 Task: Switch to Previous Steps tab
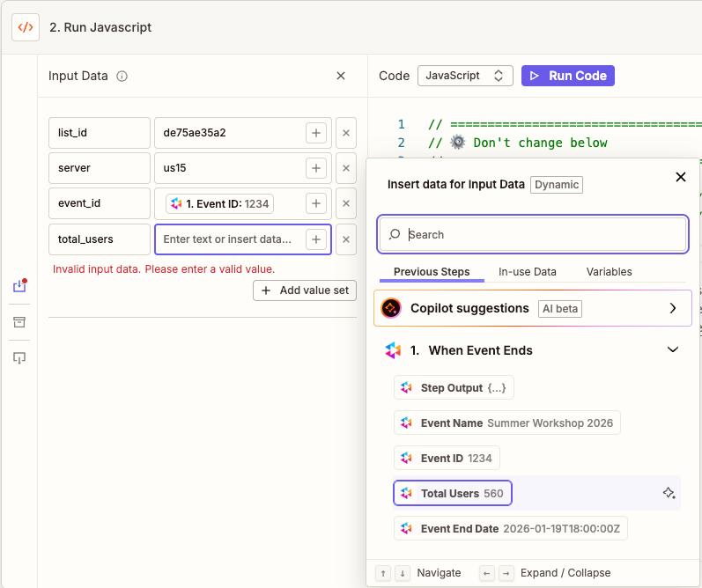[x=432, y=272]
